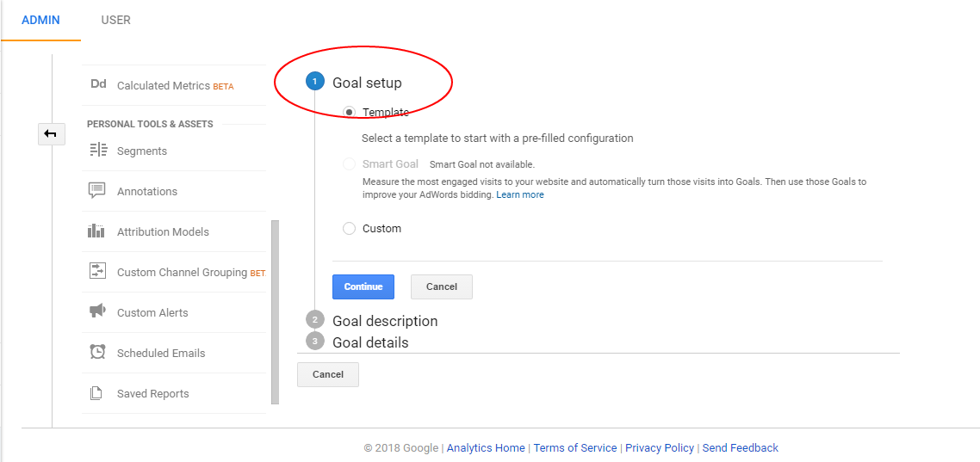The height and width of the screenshot is (462, 980).
Task: Click the Custom Channel Grouping icon
Action: click(x=97, y=272)
